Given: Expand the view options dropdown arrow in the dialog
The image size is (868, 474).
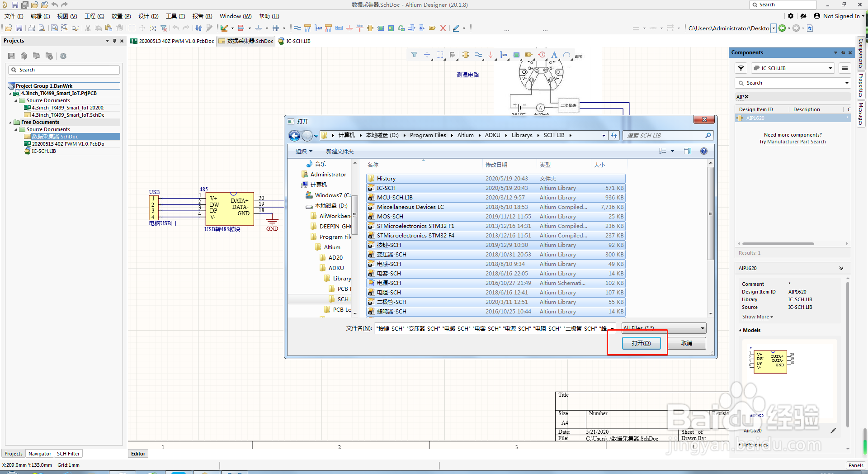Looking at the screenshot, I should pos(672,151).
